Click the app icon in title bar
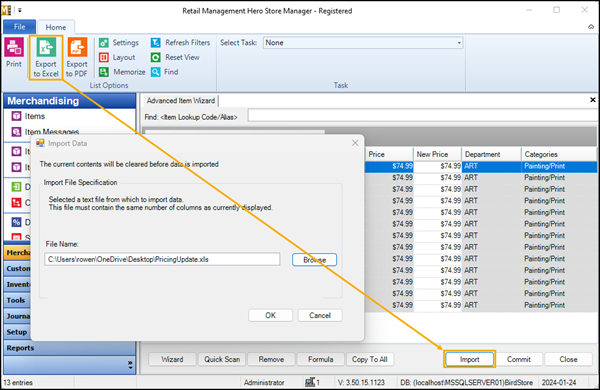 (x=6, y=10)
